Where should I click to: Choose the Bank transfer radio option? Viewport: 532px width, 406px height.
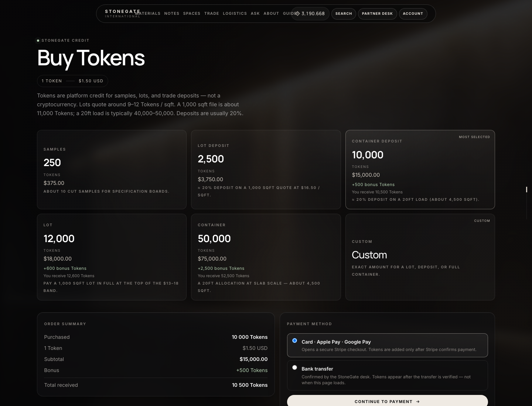294,368
